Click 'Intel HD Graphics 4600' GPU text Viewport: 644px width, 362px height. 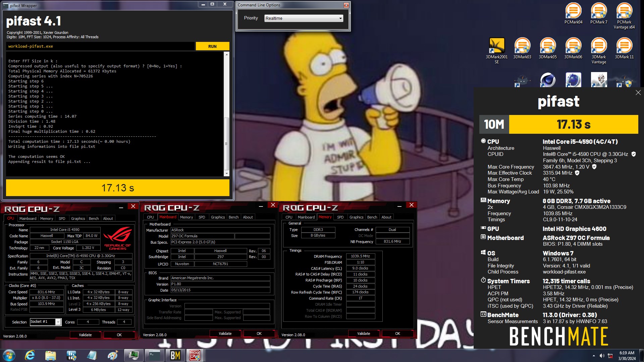pos(574,229)
